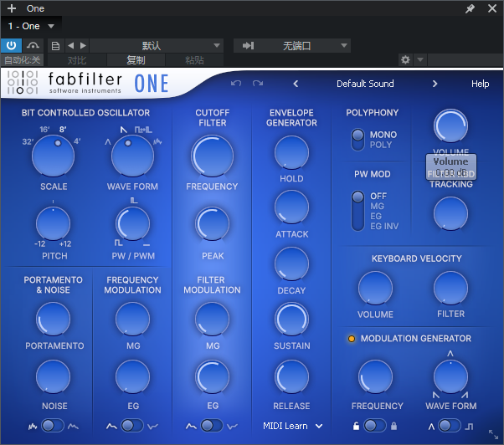504x445 pixels.
Task: Toggle the MONO/POLY polyphony switch
Action: tap(357, 140)
